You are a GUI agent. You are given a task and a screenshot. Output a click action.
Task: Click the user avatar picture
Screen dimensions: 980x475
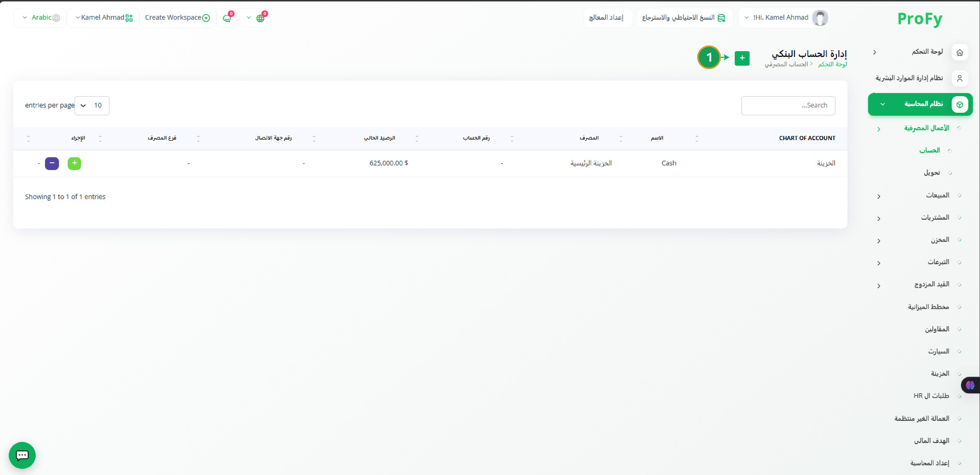coord(820,17)
